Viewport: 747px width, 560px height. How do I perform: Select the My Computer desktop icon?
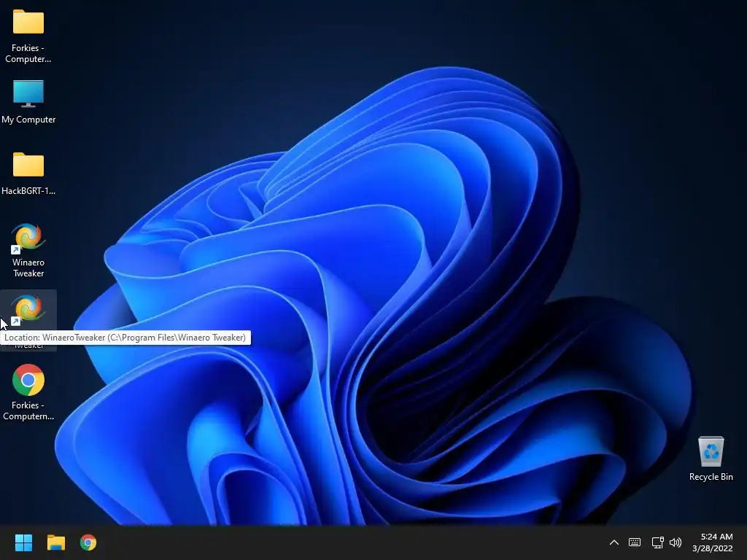pos(28,94)
